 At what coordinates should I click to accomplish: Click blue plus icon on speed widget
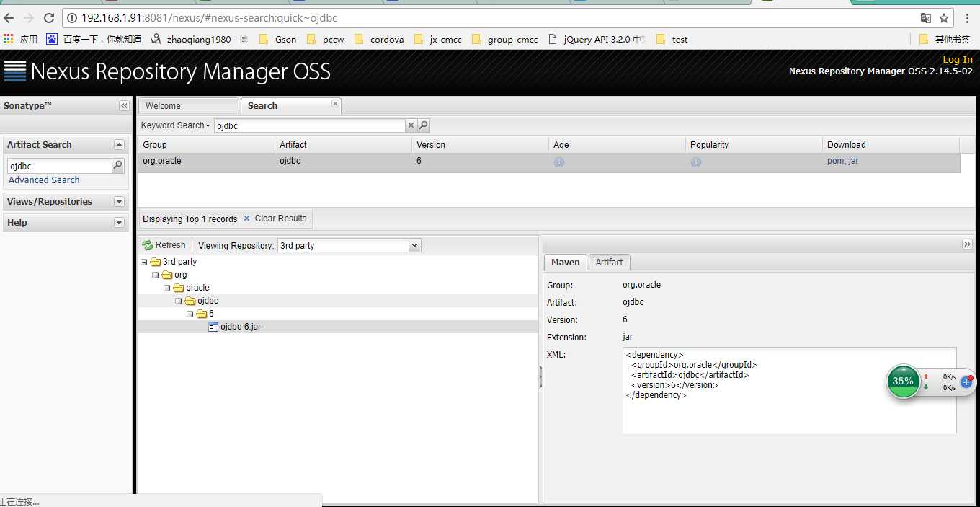coord(966,382)
